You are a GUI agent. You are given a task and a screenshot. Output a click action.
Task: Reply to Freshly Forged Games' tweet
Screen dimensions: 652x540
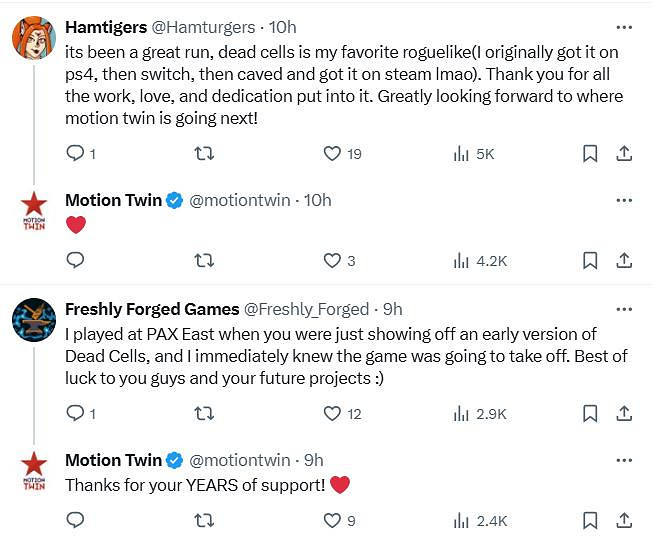click(74, 413)
